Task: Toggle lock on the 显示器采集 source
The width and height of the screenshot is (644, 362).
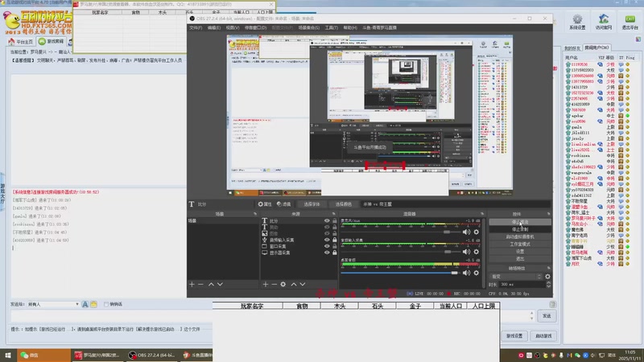Action: (x=335, y=253)
